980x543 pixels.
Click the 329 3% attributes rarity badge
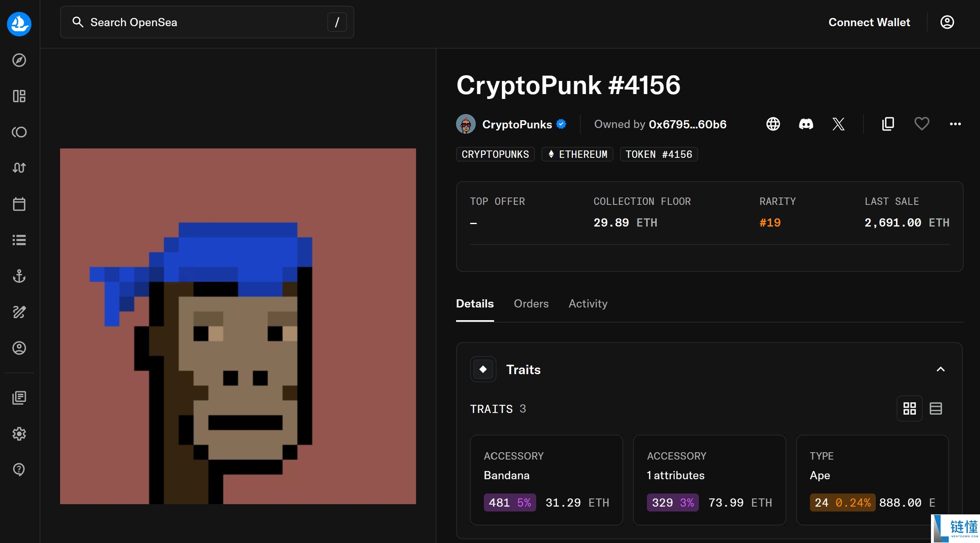click(x=673, y=503)
